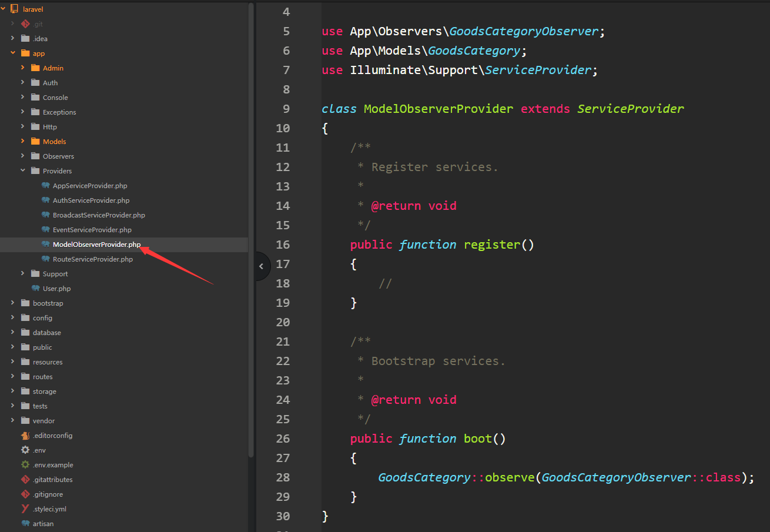Image resolution: width=770 pixels, height=532 pixels.
Task: Click the .gitignore git icon
Action: [25, 494]
